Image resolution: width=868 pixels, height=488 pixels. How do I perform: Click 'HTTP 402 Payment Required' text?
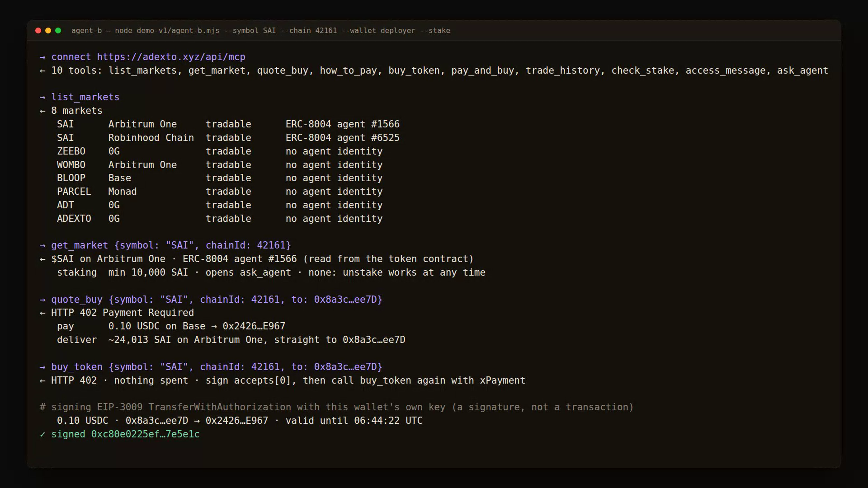click(123, 313)
